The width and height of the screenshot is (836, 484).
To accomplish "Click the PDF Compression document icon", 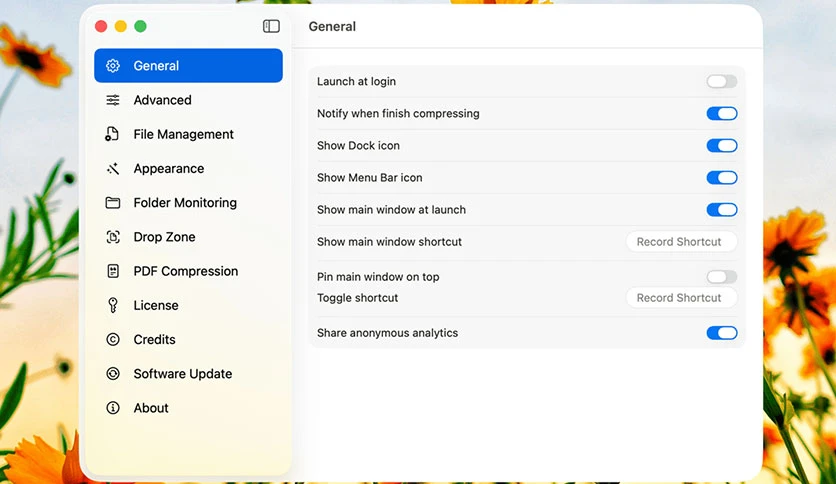I will click(112, 271).
